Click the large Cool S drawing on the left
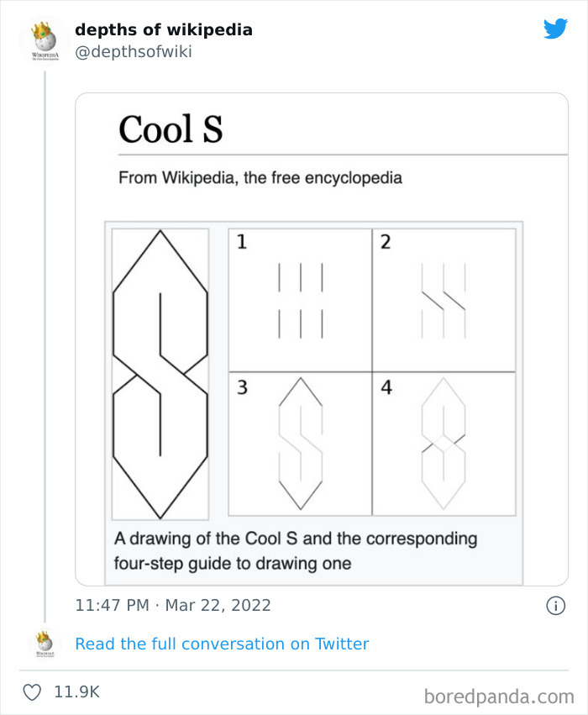588x715 pixels. [x=160, y=371]
